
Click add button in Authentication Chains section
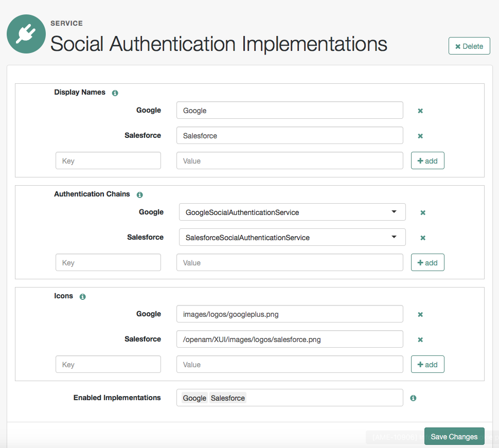(427, 262)
